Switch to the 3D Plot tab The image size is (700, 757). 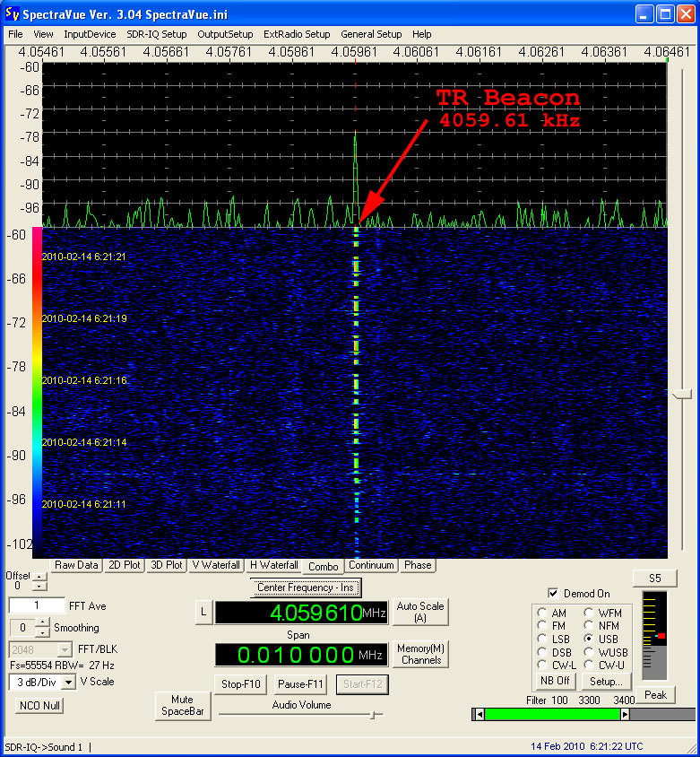pyautogui.click(x=167, y=565)
